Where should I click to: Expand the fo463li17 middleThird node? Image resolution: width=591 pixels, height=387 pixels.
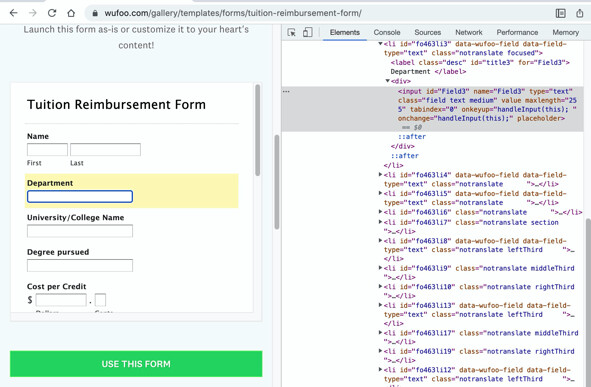pyautogui.click(x=380, y=333)
